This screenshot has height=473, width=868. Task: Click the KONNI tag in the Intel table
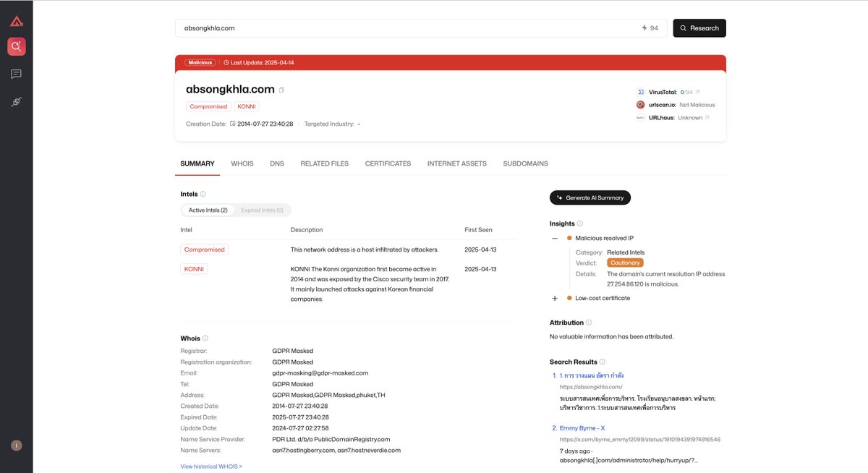pyautogui.click(x=194, y=269)
